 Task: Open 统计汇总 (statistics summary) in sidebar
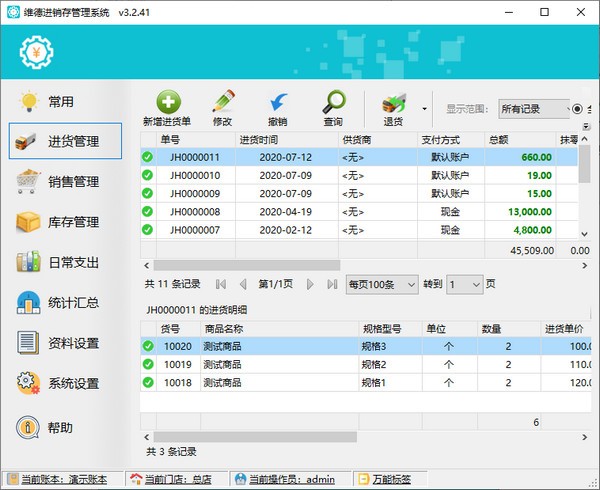(65, 303)
